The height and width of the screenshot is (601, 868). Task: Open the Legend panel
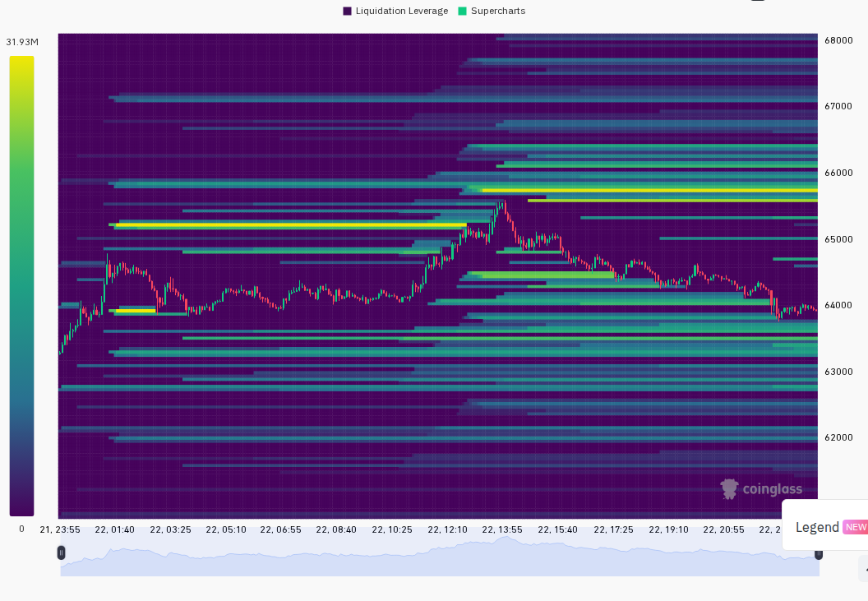point(817,527)
